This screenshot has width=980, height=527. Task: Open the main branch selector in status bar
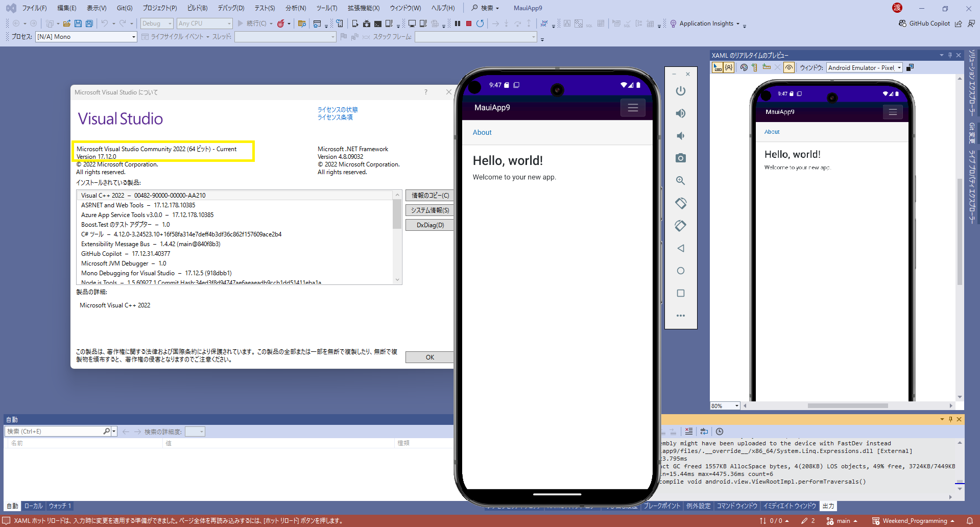842,521
